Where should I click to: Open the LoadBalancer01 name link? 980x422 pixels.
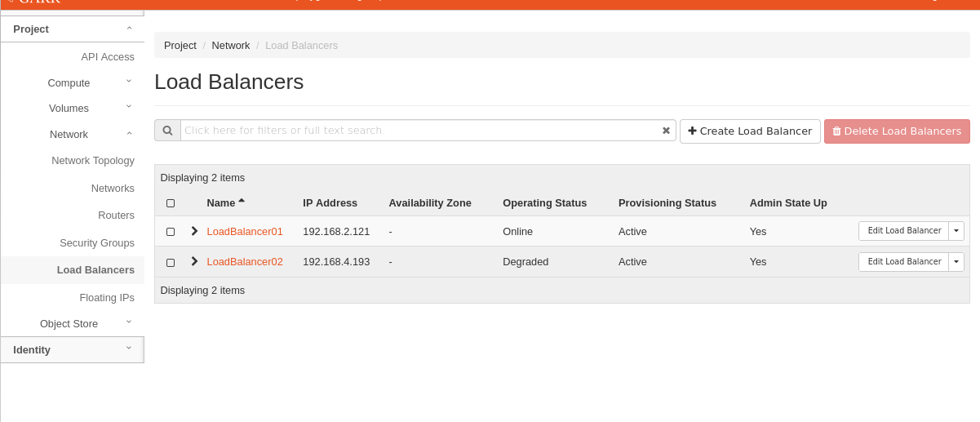click(x=245, y=231)
